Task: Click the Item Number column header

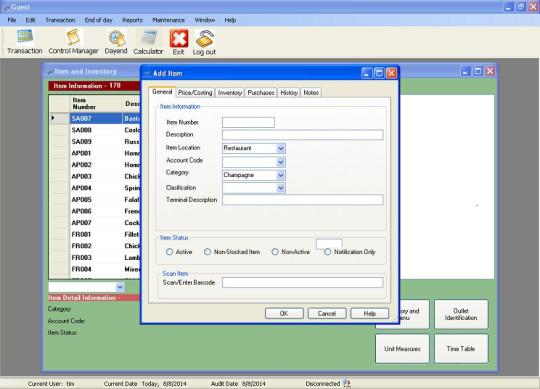Action: coord(96,104)
